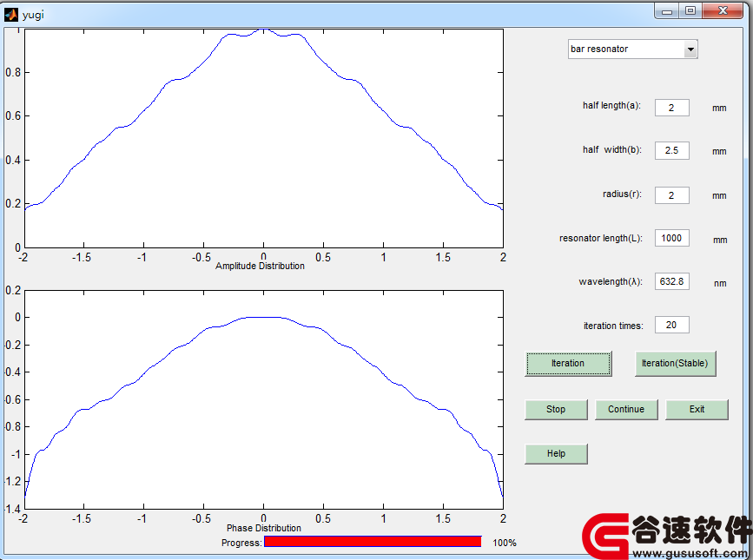Screen dimensions: 753x560
Task: Click the wavelength input showing 632.8
Action: [672, 281]
